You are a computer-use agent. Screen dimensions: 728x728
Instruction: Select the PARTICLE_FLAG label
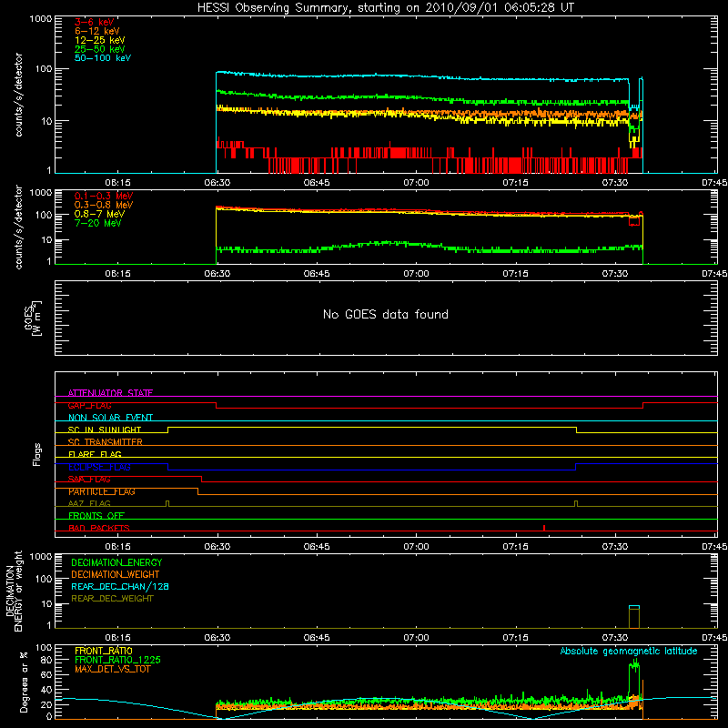[102, 491]
